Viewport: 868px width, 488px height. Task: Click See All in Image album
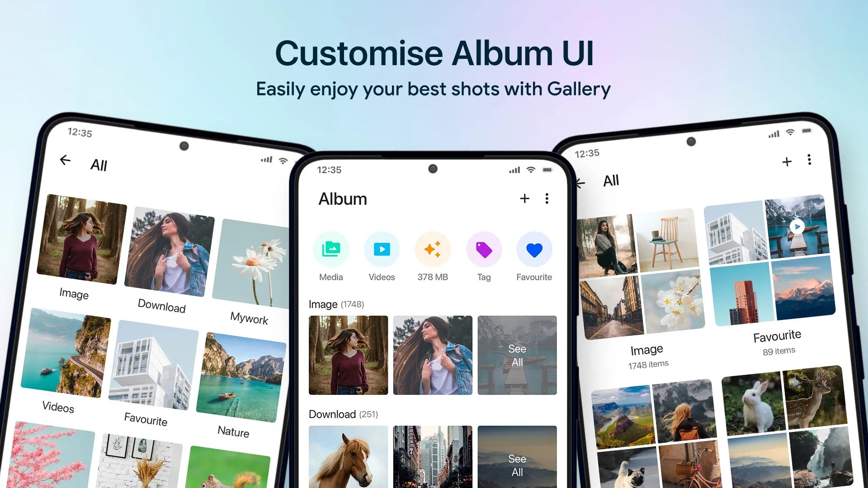516,356
